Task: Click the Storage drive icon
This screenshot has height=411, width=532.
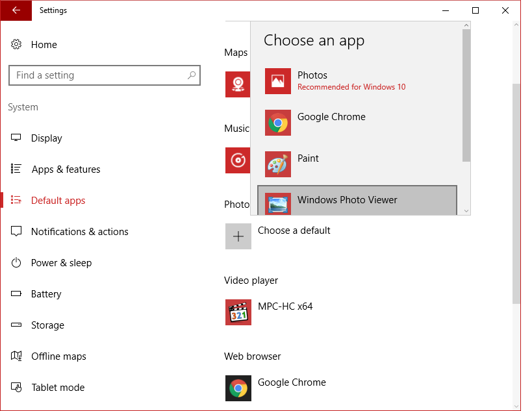Action: click(x=16, y=325)
